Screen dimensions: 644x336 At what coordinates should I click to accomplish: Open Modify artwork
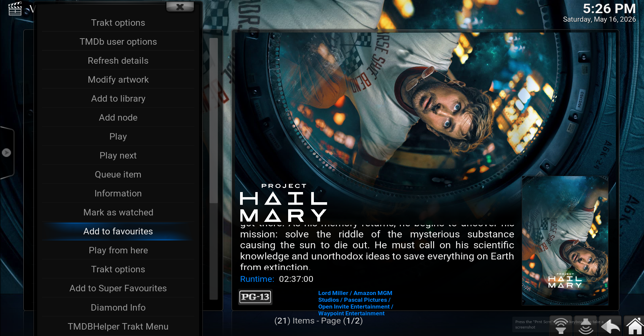pyautogui.click(x=118, y=80)
